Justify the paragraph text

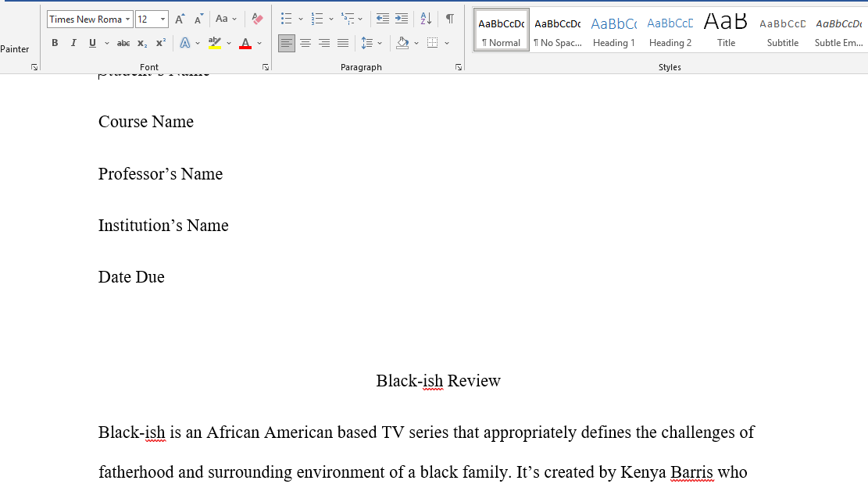343,43
